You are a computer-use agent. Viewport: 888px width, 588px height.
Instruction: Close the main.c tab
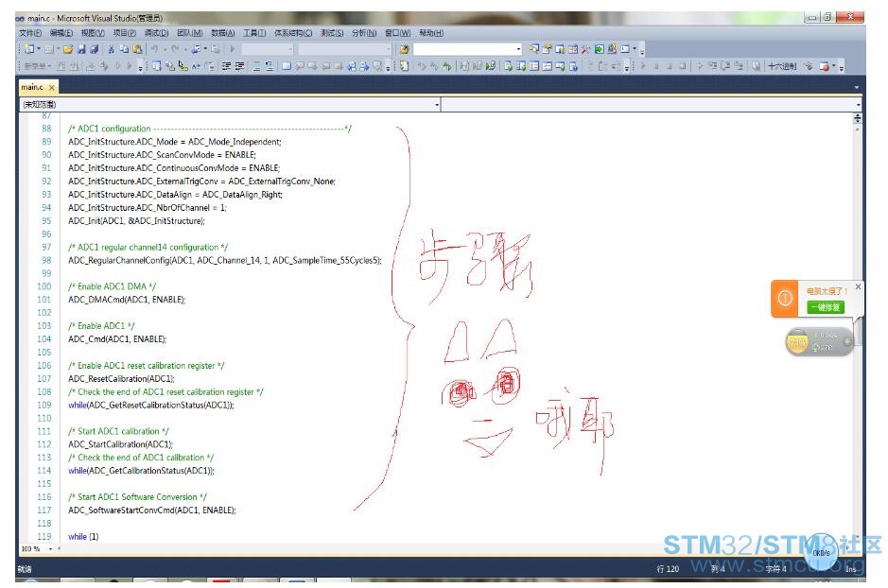pyautogui.click(x=51, y=87)
